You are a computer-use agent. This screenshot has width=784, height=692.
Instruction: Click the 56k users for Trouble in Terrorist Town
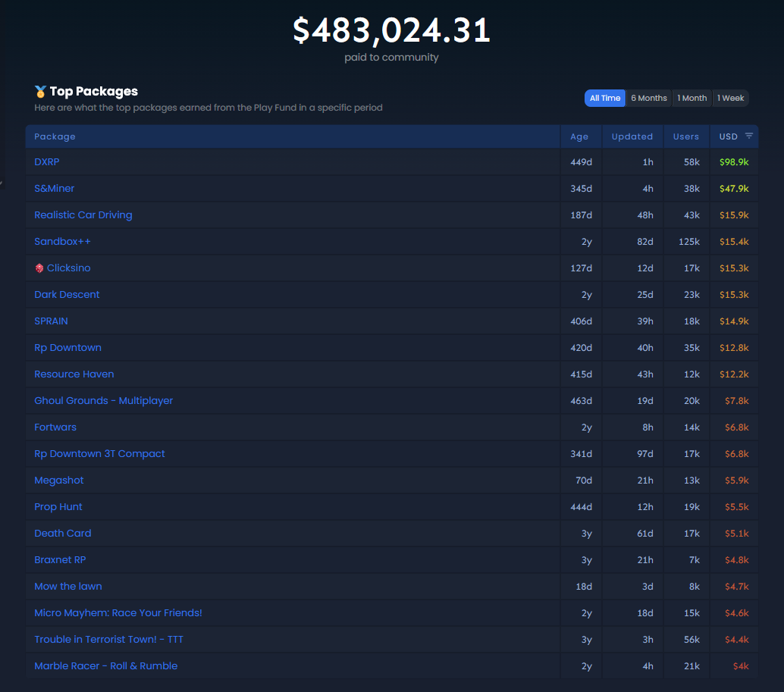click(691, 639)
